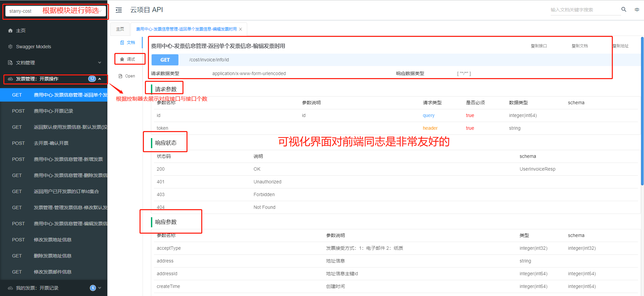Click the header request type of token
Screen dimensions: 644x296
(x=430, y=128)
